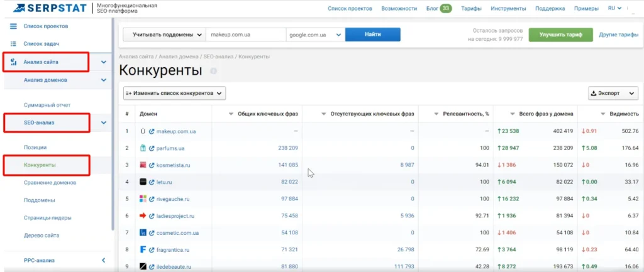Image resolution: width=644 pixels, height=272 pixels.
Task: Open ladiesproject.ru external link icon
Action: point(152,216)
